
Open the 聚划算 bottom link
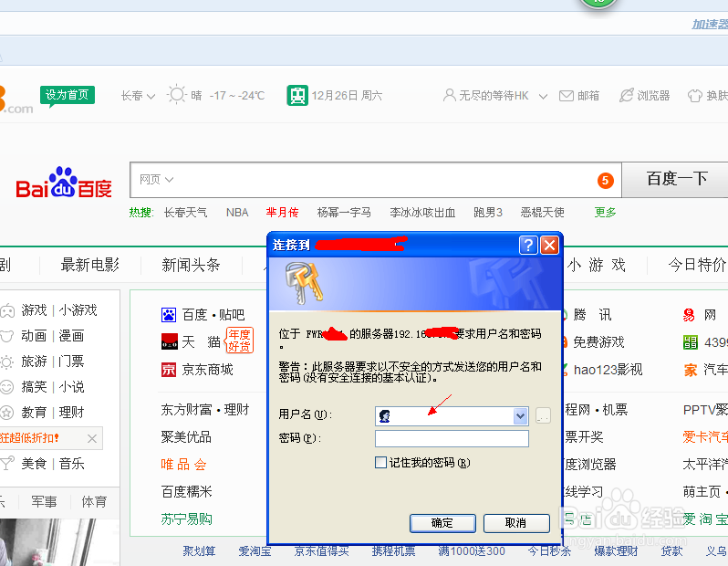(199, 551)
